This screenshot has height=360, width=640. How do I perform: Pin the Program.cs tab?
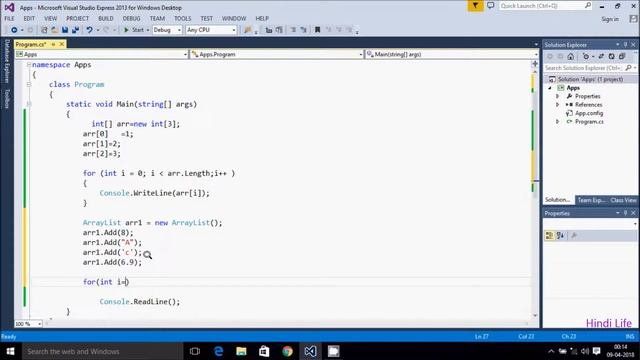click(x=53, y=44)
